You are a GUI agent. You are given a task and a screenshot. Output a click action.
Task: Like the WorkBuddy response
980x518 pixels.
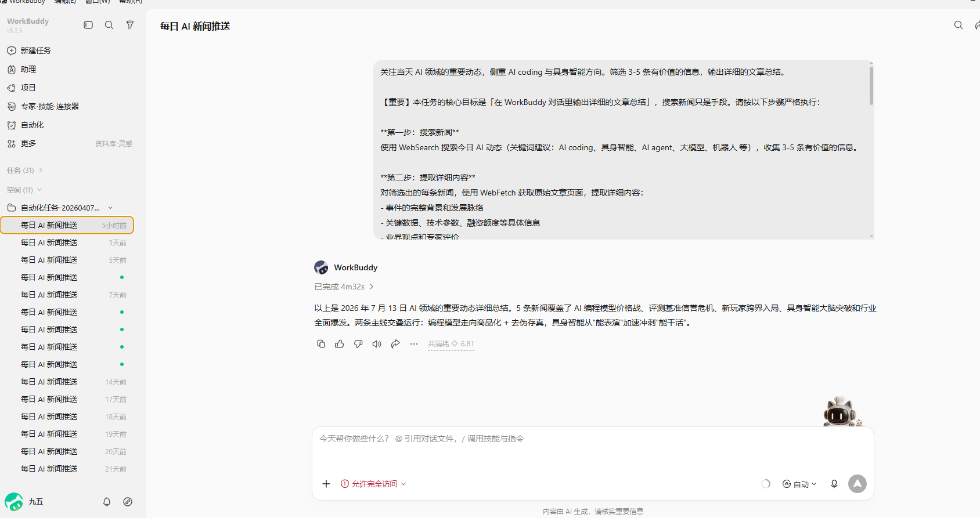340,344
